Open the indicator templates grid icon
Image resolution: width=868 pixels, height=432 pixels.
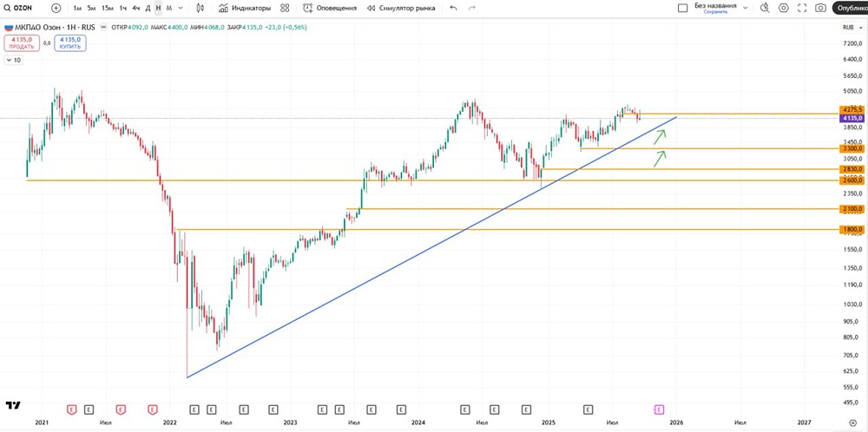coord(285,8)
